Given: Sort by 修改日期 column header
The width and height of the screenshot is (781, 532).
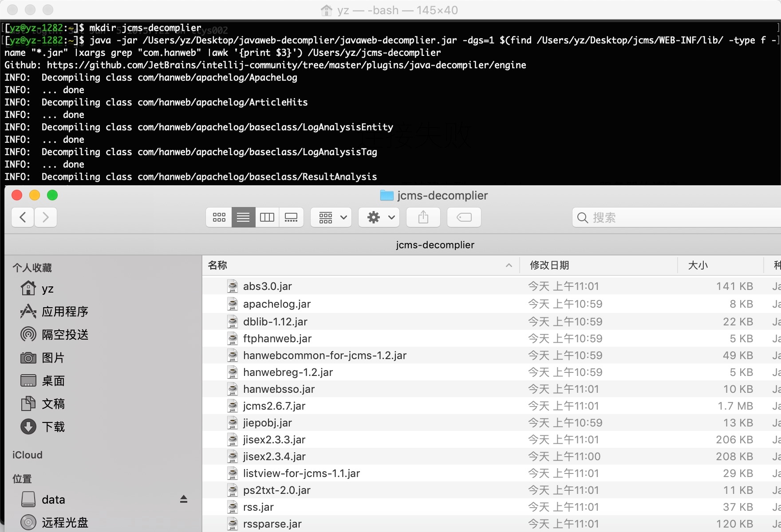Looking at the screenshot, I should pyautogui.click(x=549, y=265).
